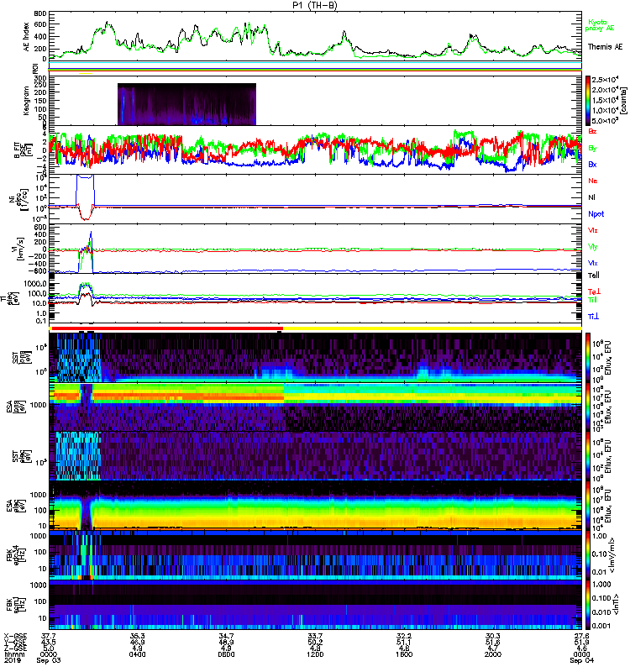
Task: Click the Sep 03 date label
Action: point(49,660)
